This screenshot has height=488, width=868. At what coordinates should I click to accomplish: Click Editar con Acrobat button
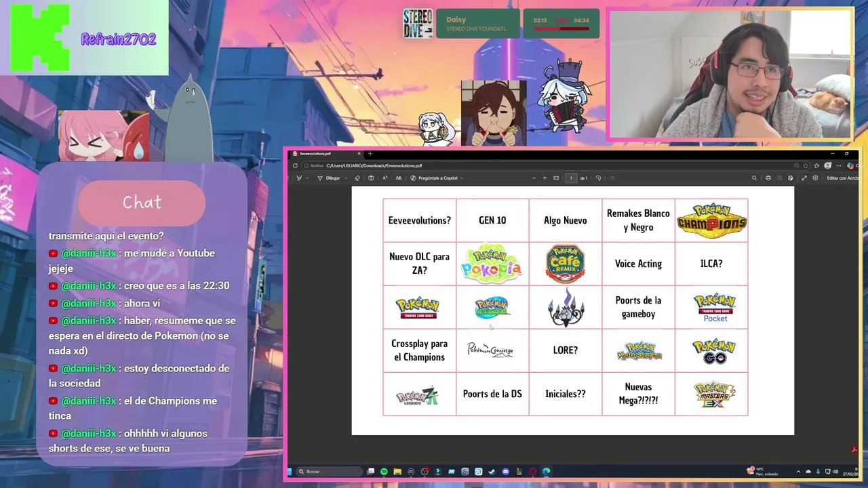[x=843, y=178]
